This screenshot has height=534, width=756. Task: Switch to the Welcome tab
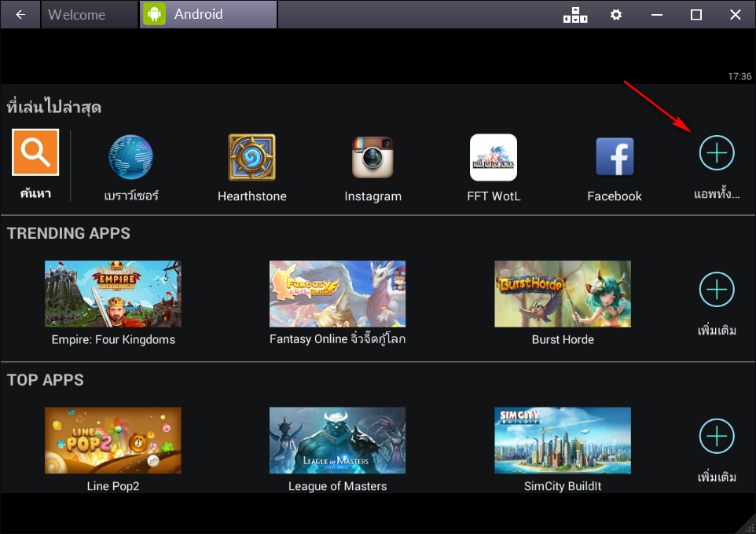(x=90, y=15)
